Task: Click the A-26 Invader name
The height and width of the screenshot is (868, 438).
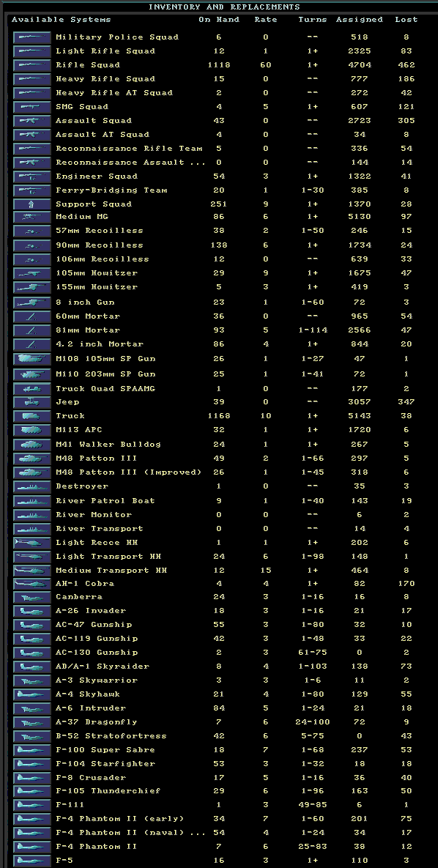Action: (x=91, y=611)
